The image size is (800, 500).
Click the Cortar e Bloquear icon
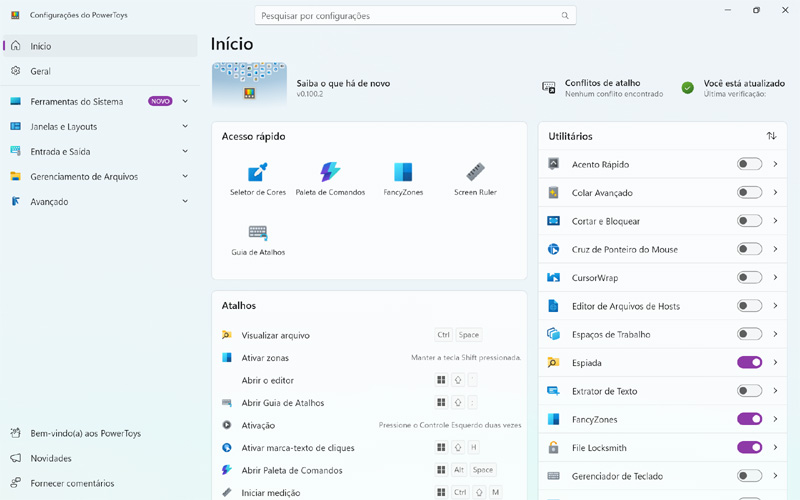pos(554,221)
